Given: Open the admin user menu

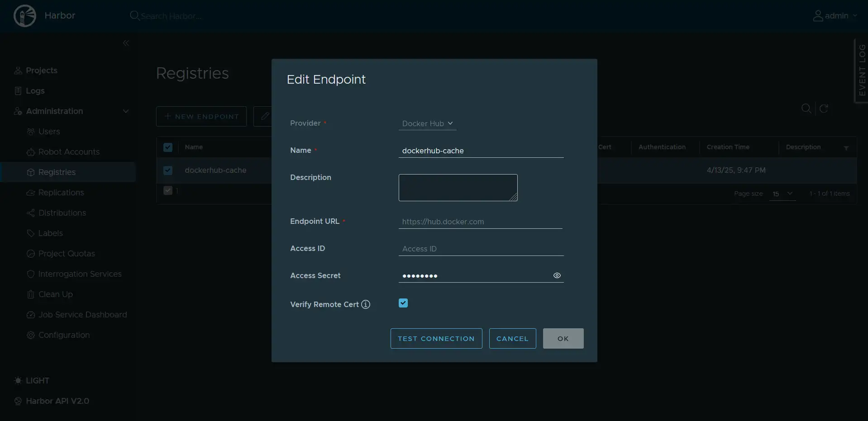Looking at the screenshot, I should click(835, 15).
